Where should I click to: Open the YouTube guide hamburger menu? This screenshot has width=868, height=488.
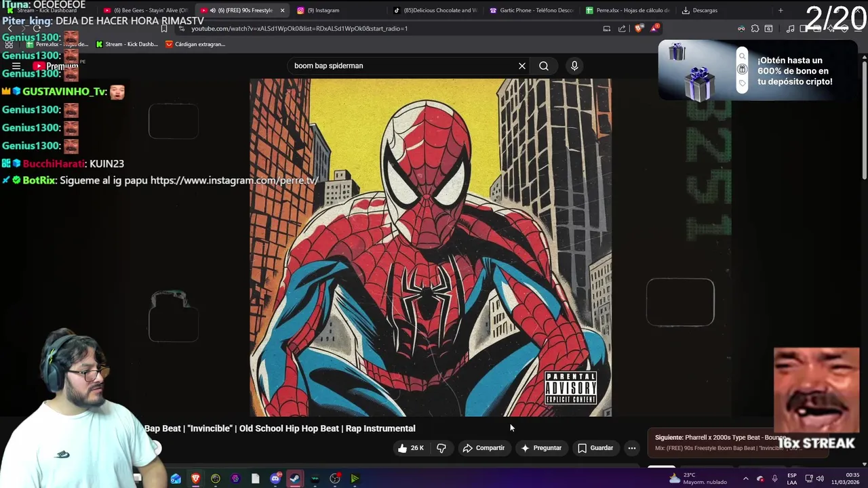pos(16,66)
